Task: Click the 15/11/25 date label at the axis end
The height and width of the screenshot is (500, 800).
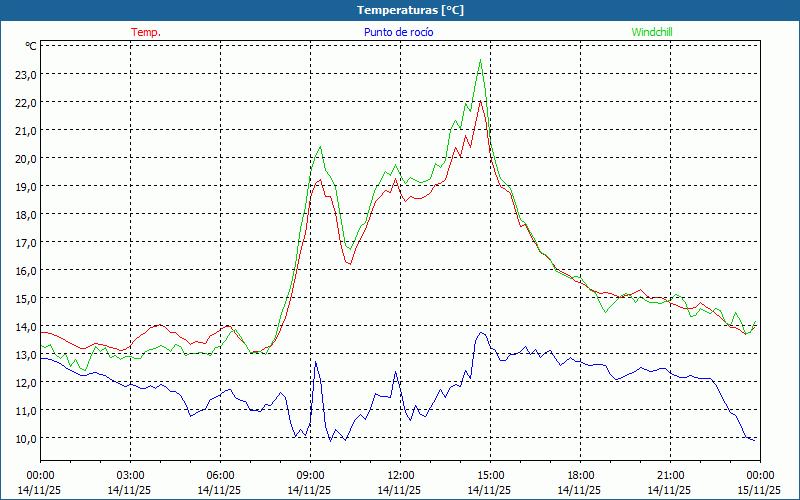Action: pyautogui.click(x=757, y=490)
